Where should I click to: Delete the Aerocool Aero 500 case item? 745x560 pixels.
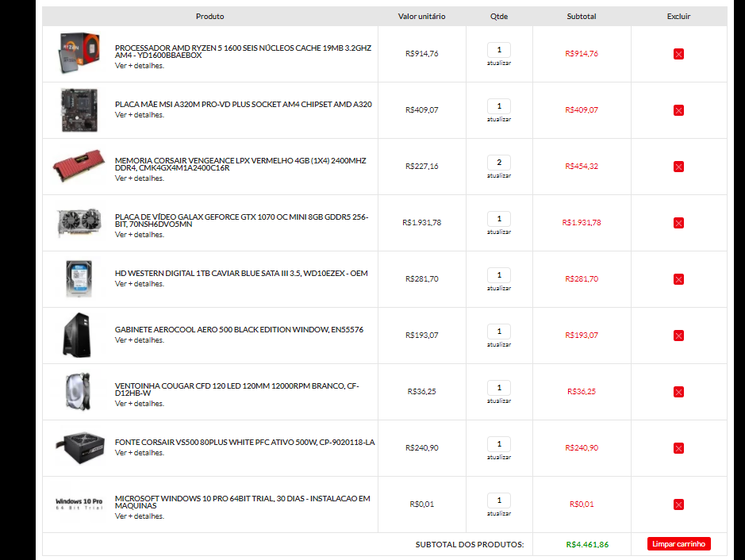678,336
